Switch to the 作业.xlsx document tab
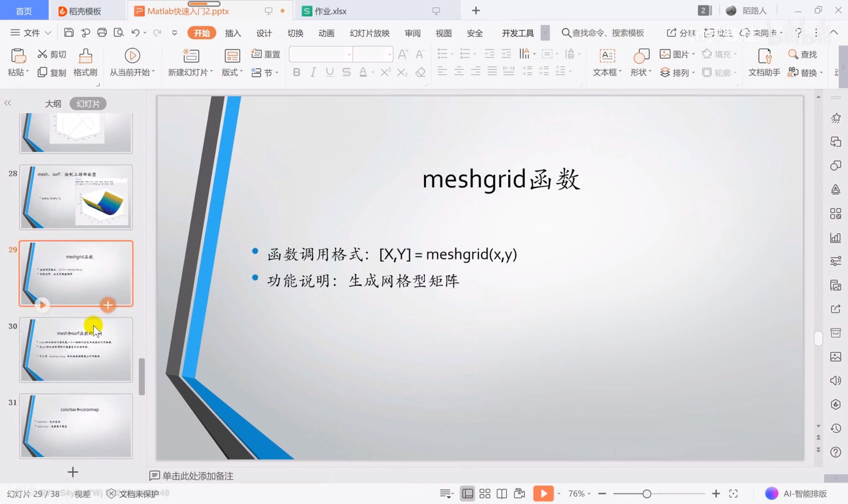The width and height of the screenshot is (848, 504). [330, 11]
